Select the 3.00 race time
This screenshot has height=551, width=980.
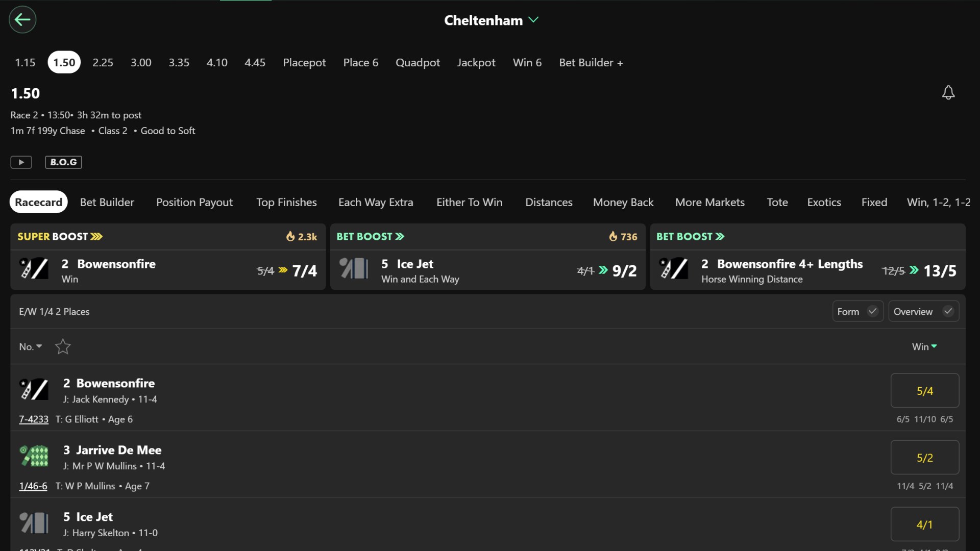(141, 62)
